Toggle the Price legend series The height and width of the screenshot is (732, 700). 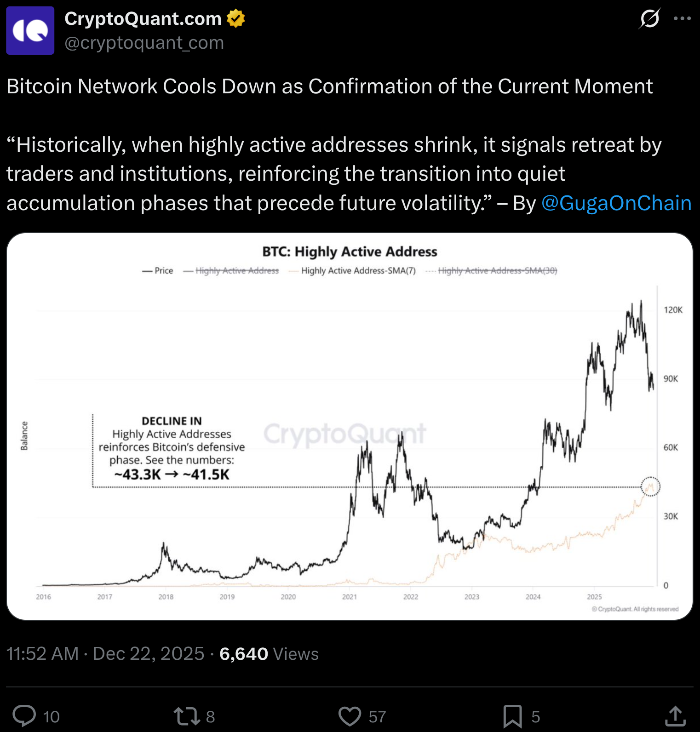[158, 271]
